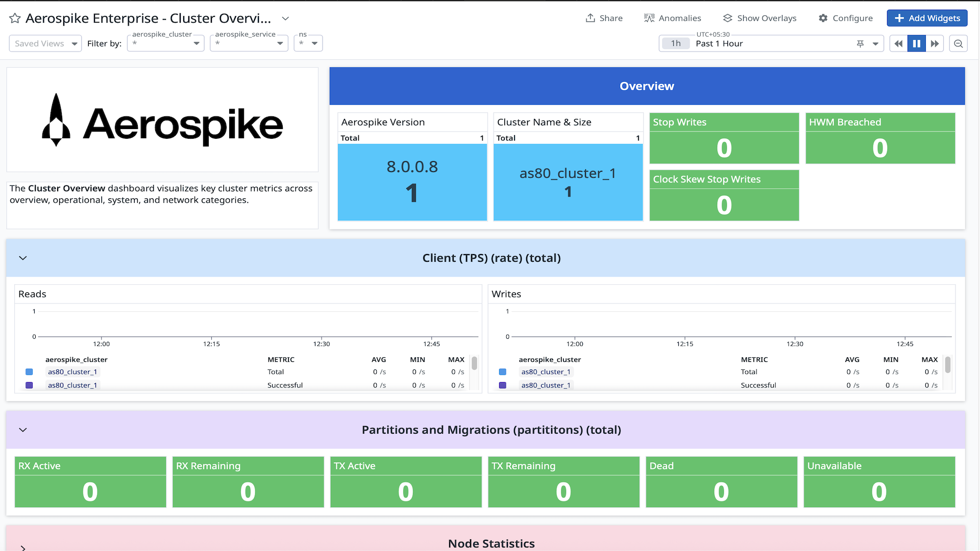Pause live dashboard updates
Image resolution: width=980 pixels, height=551 pixels.
pos(917,43)
